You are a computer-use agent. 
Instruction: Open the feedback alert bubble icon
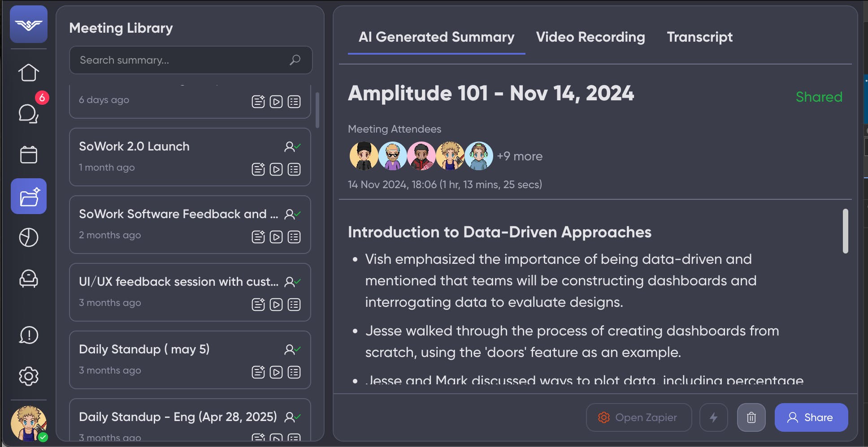point(29,335)
